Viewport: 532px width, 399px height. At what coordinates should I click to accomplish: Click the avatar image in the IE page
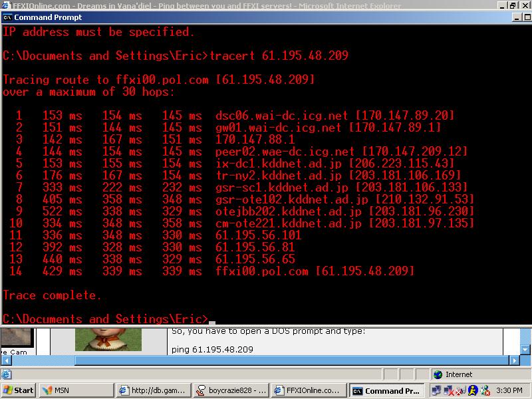[x=108, y=339]
